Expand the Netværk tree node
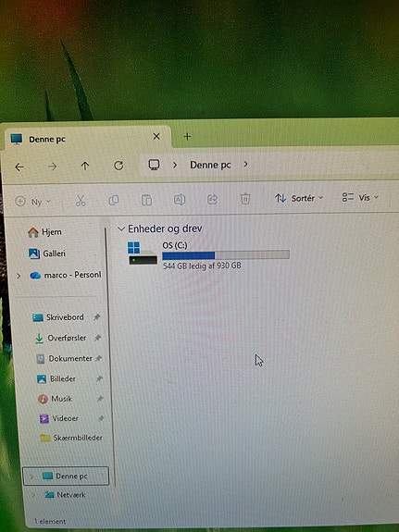Viewport: 399px width, 532px height. (x=33, y=495)
